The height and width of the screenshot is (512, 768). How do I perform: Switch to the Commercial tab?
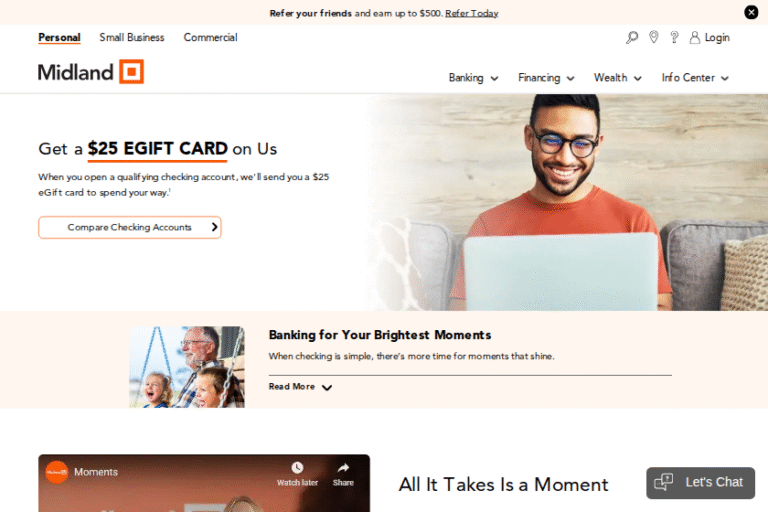coord(211,38)
